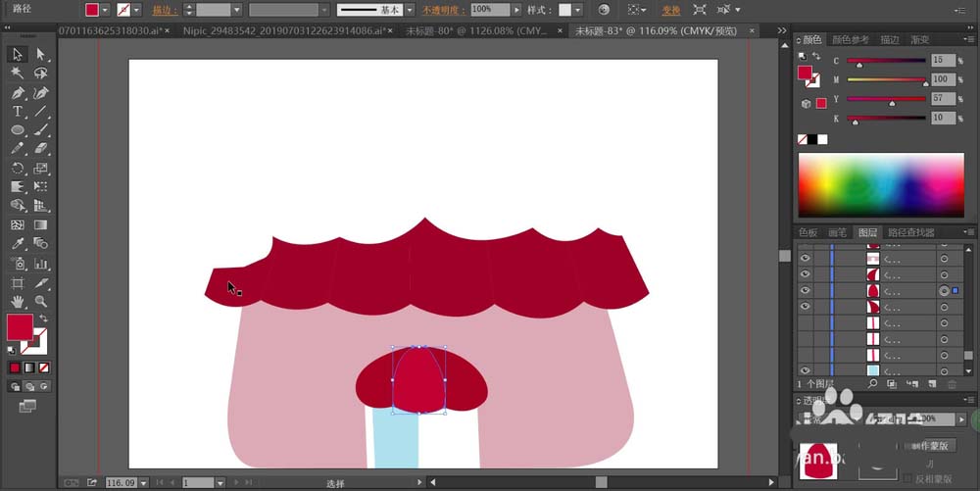The image size is (980, 491).
Task: Click the locate object magnifier in Layers panel
Action: pos(872,383)
